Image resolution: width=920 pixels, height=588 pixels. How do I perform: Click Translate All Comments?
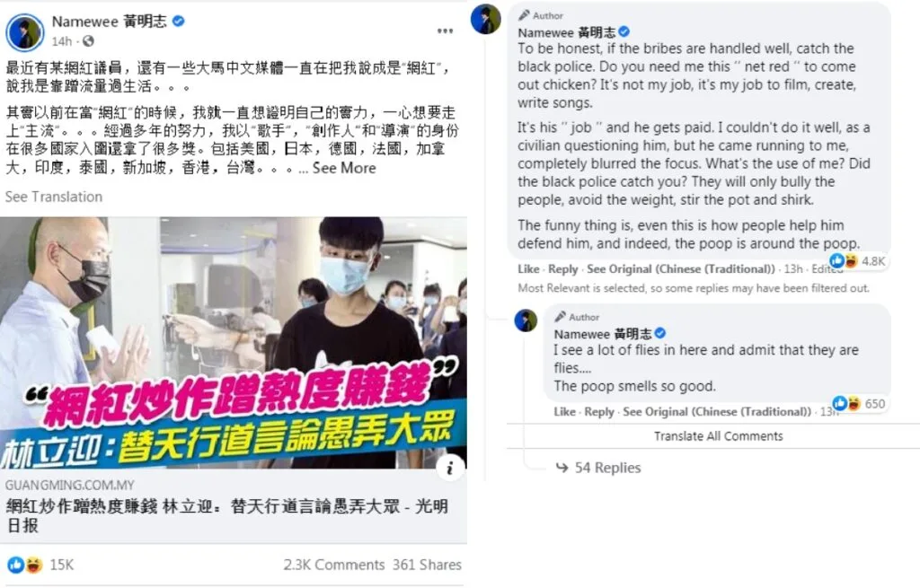tap(718, 436)
